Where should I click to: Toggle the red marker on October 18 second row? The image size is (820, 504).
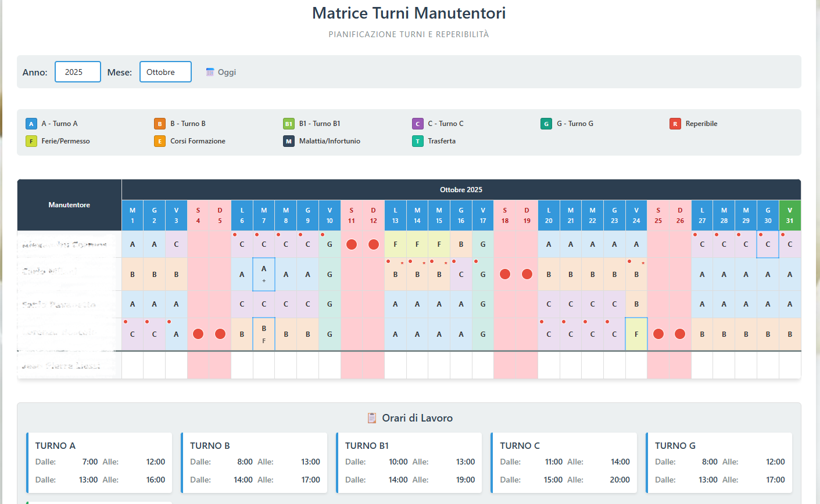pos(505,273)
